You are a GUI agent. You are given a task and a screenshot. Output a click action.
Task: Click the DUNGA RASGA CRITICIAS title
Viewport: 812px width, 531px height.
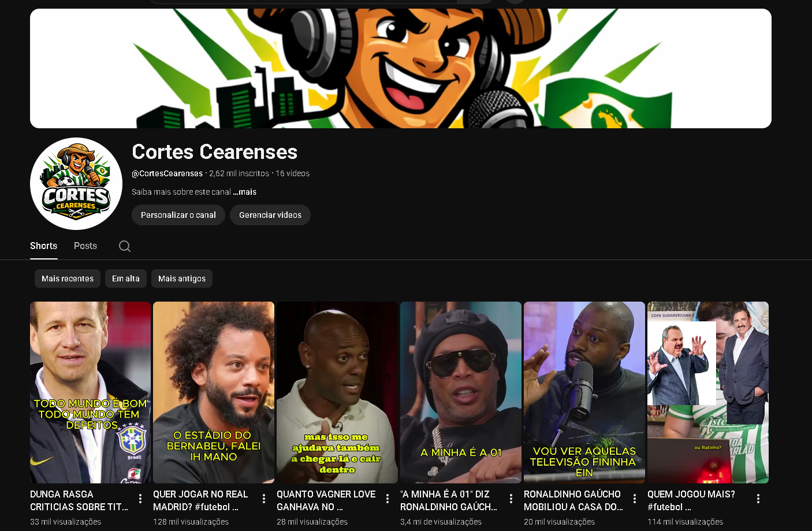pyautogui.click(x=80, y=500)
